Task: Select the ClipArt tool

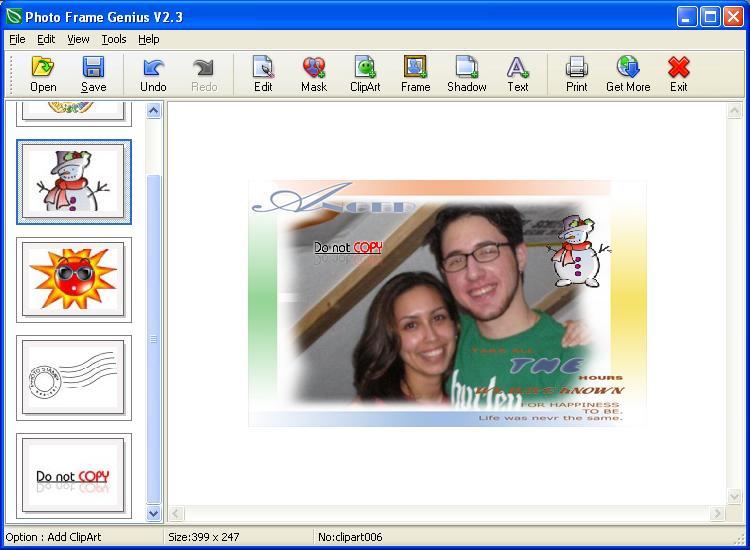Action: [365, 74]
